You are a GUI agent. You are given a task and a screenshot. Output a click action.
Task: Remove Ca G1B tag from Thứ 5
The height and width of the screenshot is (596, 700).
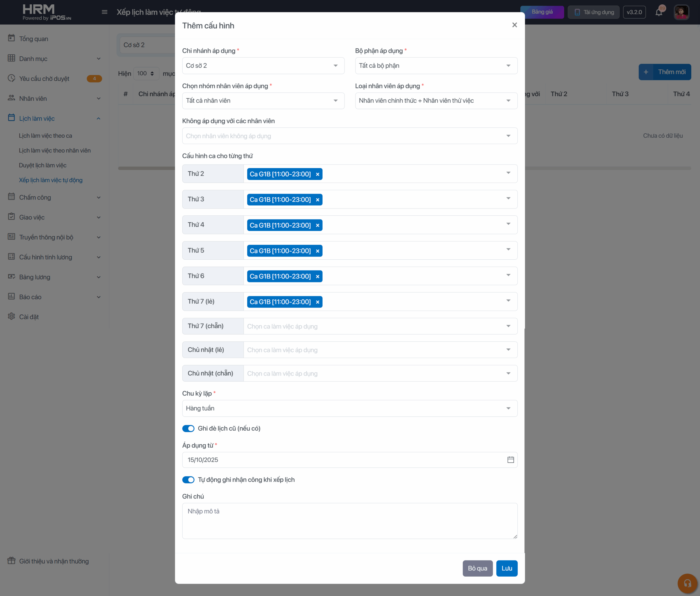point(317,251)
